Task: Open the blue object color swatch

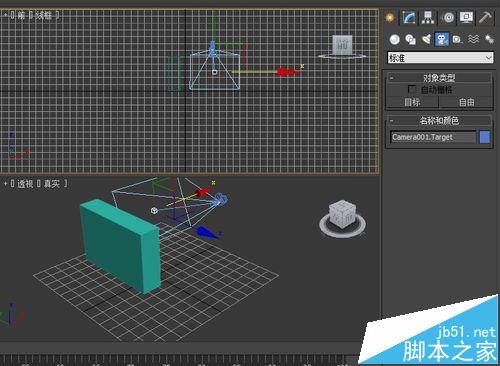Action: coord(484,137)
